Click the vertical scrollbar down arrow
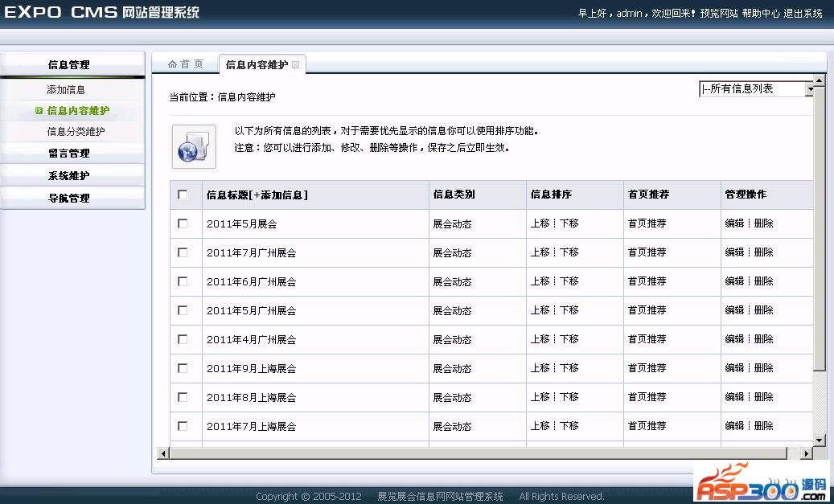This screenshot has width=834, height=504. [819, 440]
